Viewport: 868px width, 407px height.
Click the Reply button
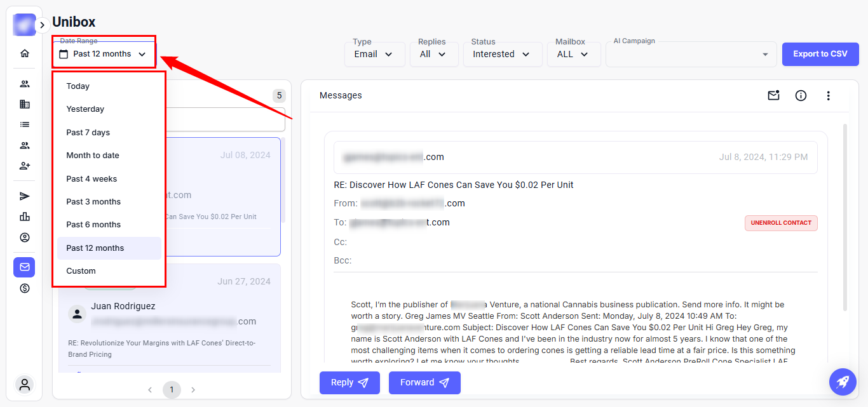[x=349, y=383]
